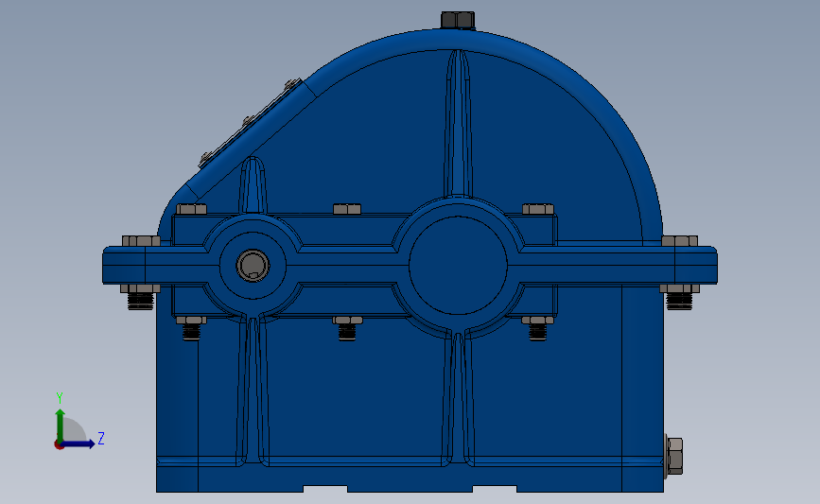Select the large round bearing end cover
Screen dimensions: 820x504
point(458,265)
